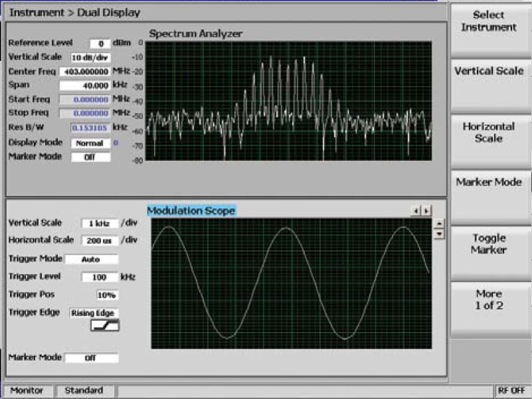
Task: Switch to the Monitor tab
Action: click(27, 390)
